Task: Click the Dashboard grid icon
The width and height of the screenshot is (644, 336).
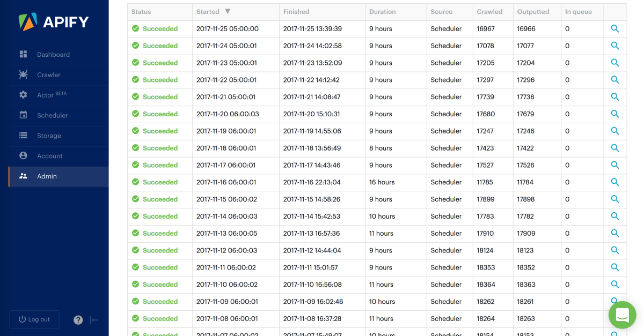Action: [24, 54]
